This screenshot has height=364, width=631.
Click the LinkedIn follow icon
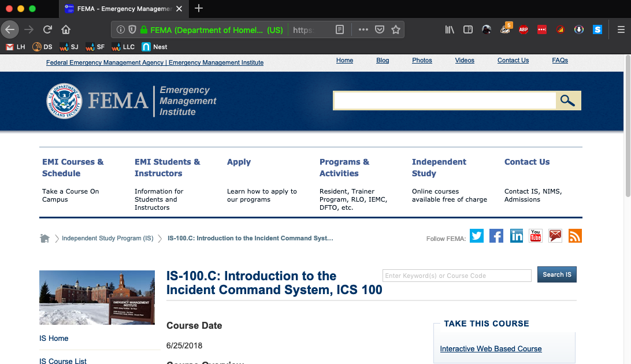tap(516, 236)
